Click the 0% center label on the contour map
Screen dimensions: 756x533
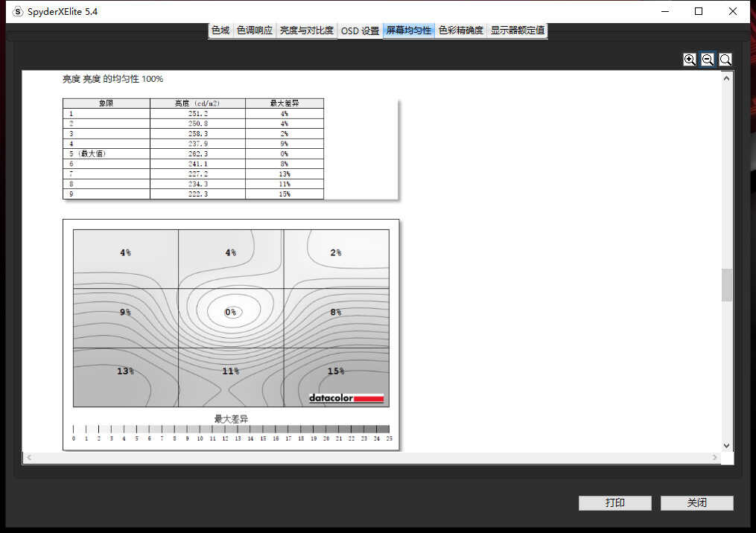coord(231,313)
